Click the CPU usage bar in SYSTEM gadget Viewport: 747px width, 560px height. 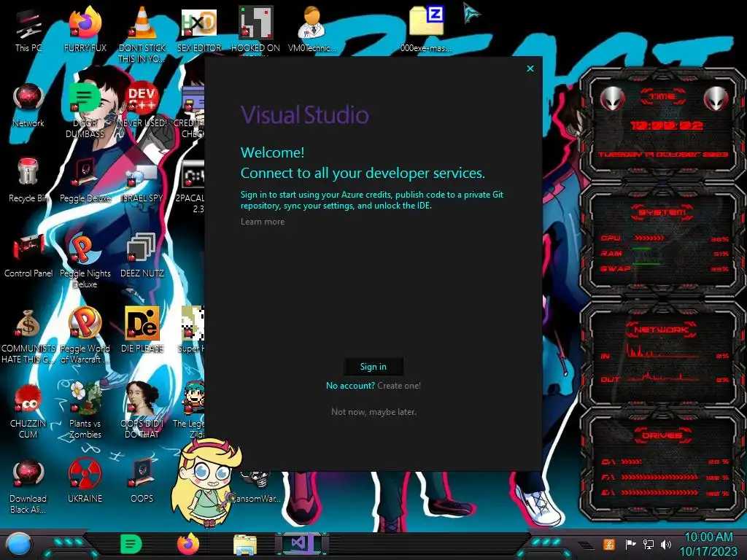(x=649, y=238)
